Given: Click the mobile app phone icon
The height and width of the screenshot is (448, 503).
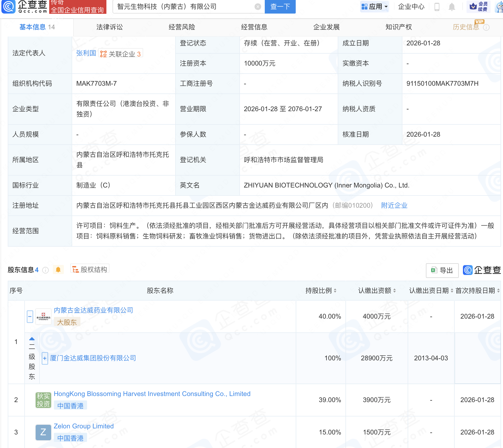Looking at the screenshot, I should click(x=437, y=7).
